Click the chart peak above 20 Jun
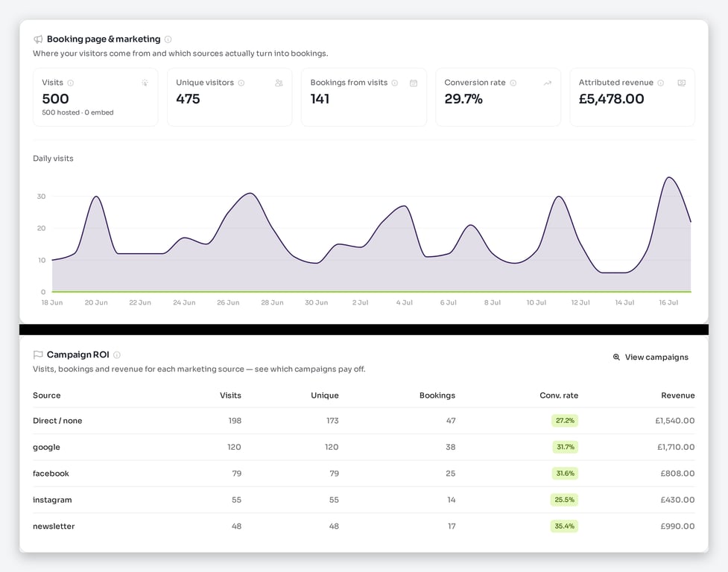 point(96,196)
